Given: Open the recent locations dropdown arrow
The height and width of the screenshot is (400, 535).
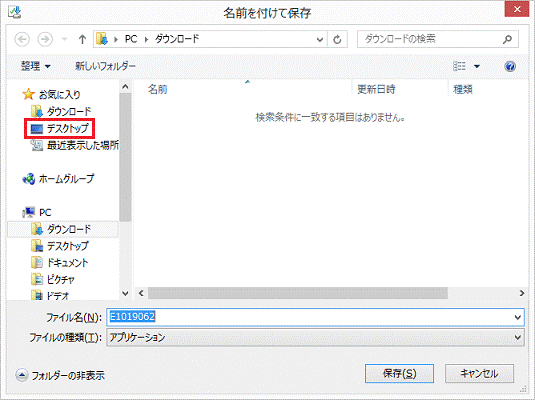Looking at the screenshot, I should (64, 39).
